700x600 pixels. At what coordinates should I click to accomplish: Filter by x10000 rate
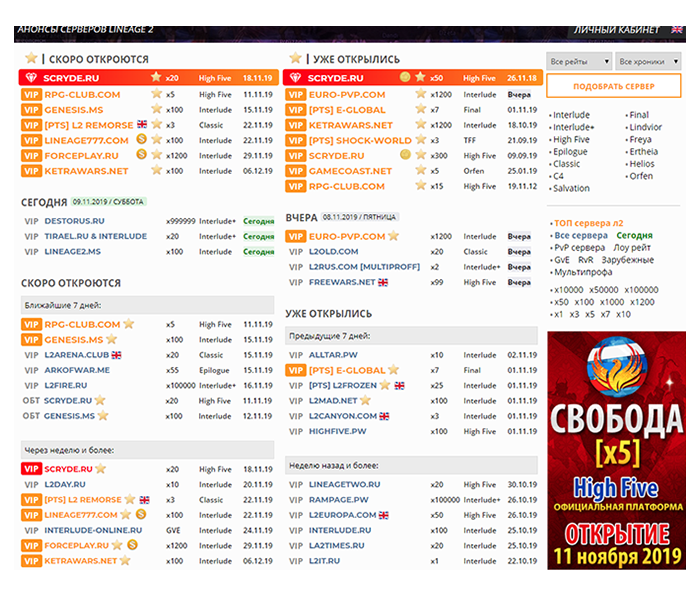[569, 290]
